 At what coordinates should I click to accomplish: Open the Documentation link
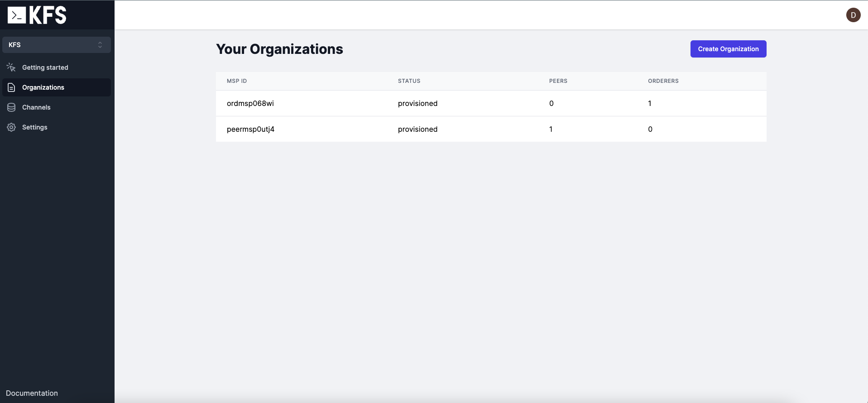(x=32, y=393)
